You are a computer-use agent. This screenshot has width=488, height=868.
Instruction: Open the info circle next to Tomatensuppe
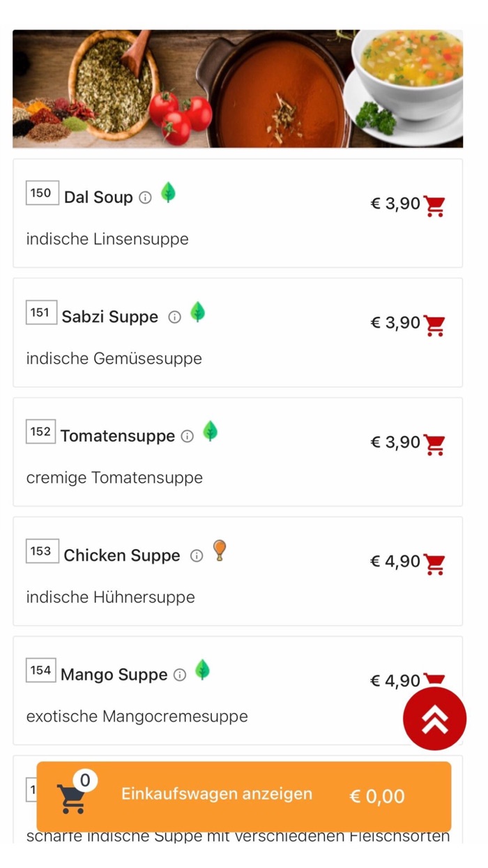coord(187,436)
